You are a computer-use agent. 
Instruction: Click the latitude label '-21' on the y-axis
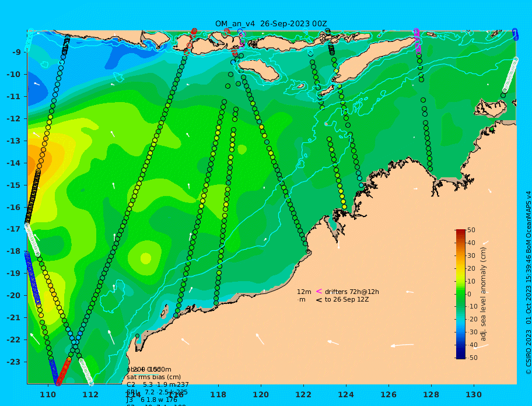tap(13, 317)
